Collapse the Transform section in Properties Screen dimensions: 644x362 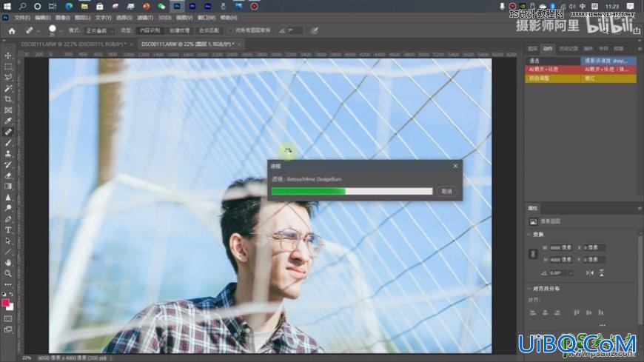click(x=529, y=235)
